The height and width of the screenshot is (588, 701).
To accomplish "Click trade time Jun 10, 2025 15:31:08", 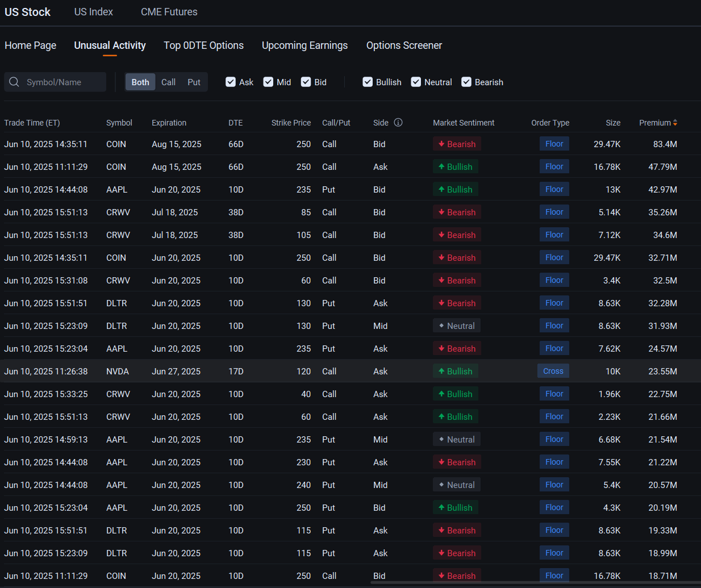I will (46, 281).
